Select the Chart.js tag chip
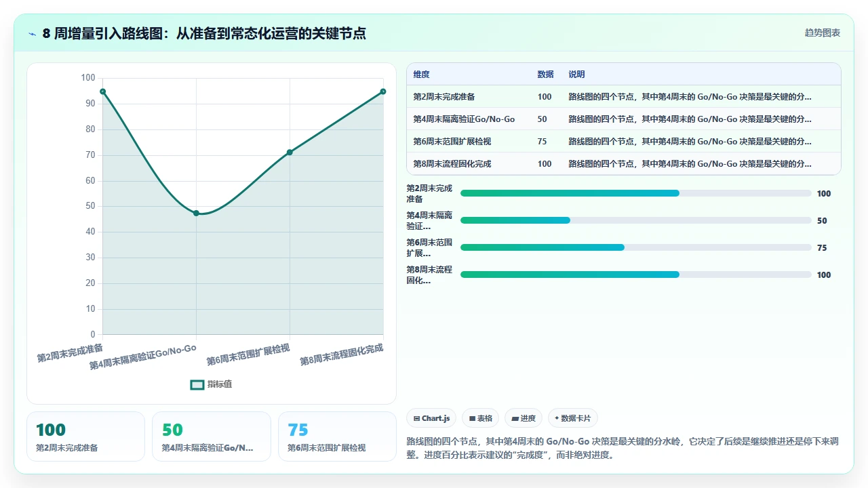Viewport: 868px width, 488px height. pos(432,418)
